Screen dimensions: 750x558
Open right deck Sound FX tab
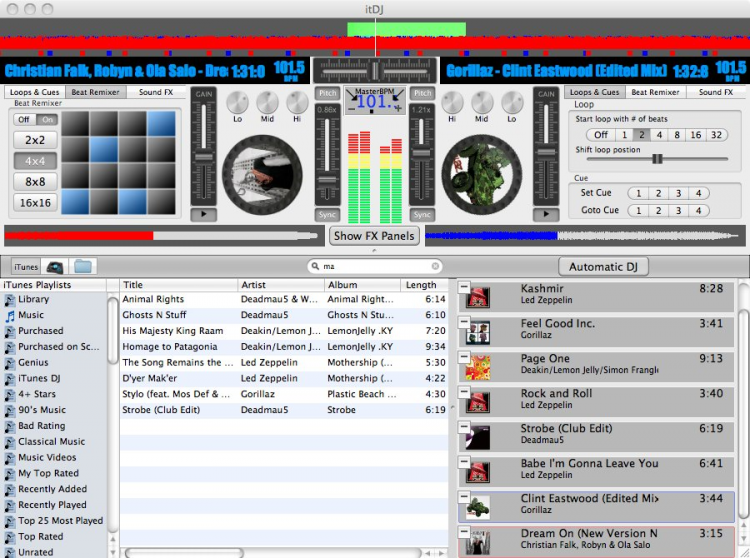click(x=716, y=92)
